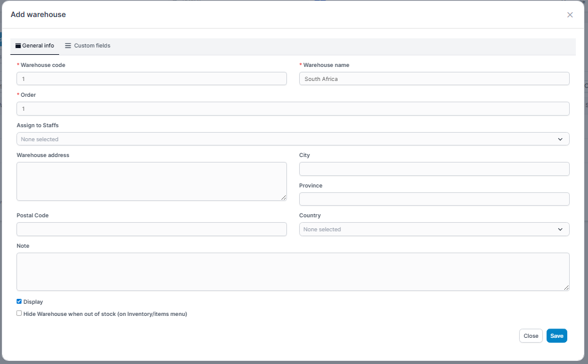Focus the City input field
Screen dimensions: 588x364
pos(434,169)
